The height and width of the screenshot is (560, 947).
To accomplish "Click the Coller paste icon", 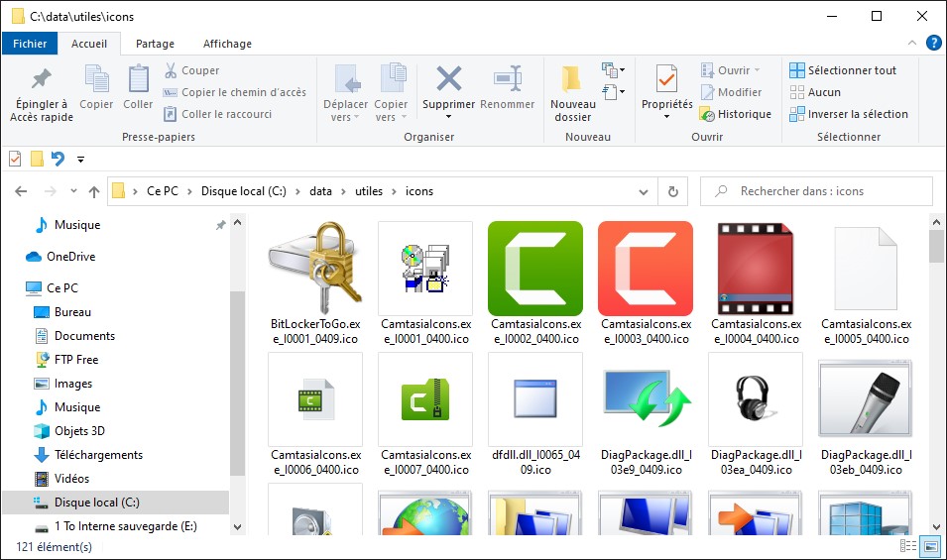I will tap(138, 79).
